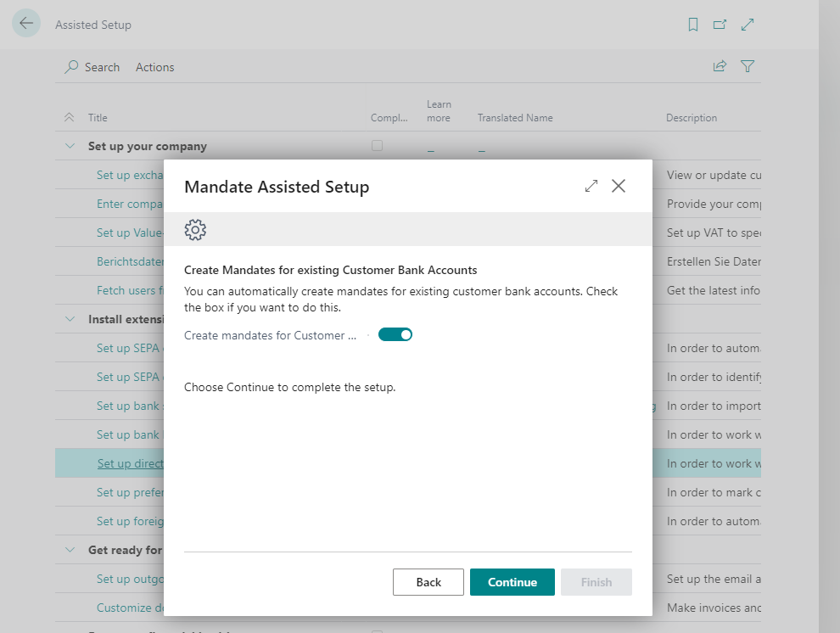This screenshot has height=633, width=840.
Task: Click the 'Set up the email a' description
Action: [714, 579]
